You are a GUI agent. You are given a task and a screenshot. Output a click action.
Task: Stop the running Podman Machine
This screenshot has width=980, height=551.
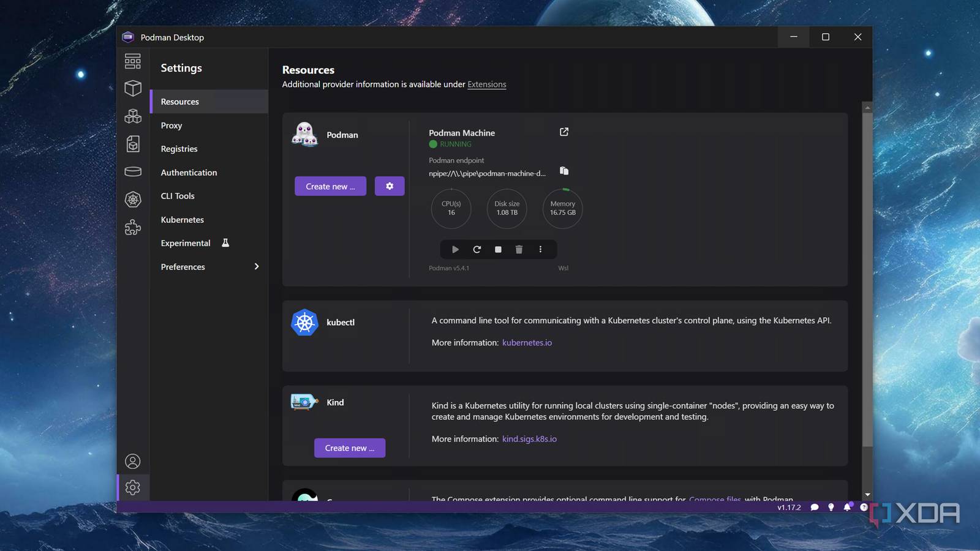(x=497, y=249)
